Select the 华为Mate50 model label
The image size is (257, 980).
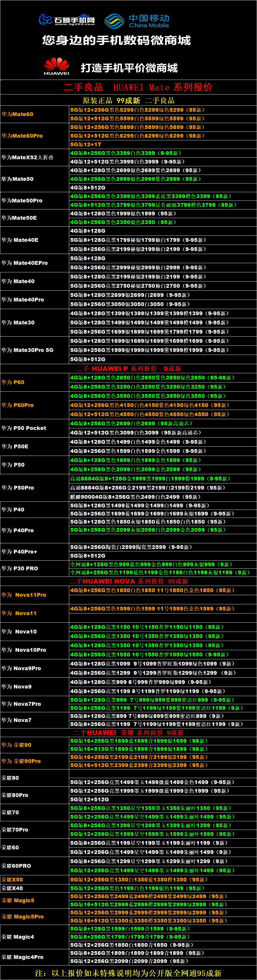click(17, 179)
